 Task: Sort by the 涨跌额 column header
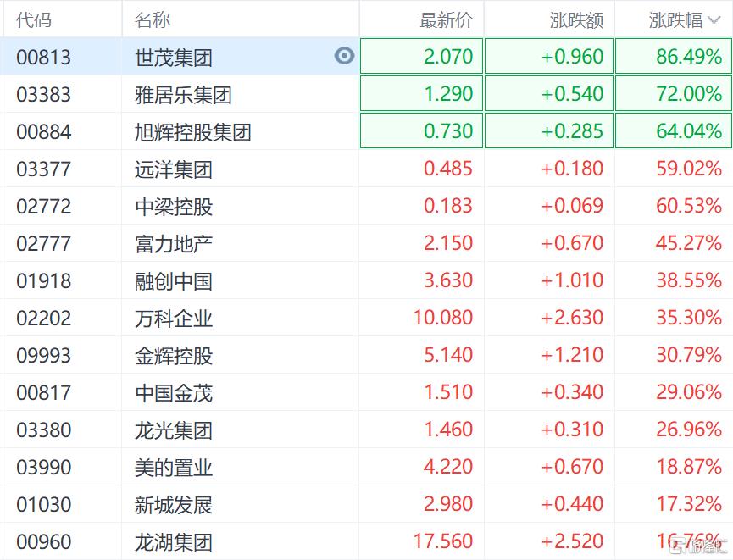pyautogui.click(x=576, y=19)
